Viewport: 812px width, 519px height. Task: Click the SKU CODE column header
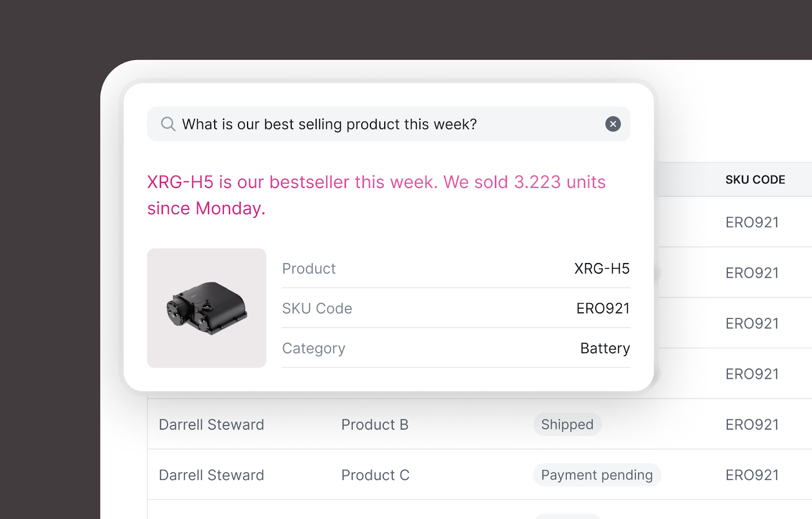click(755, 179)
